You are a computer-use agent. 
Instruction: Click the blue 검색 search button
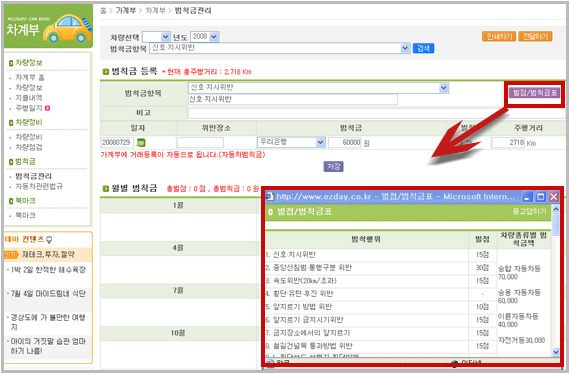point(424,48)
